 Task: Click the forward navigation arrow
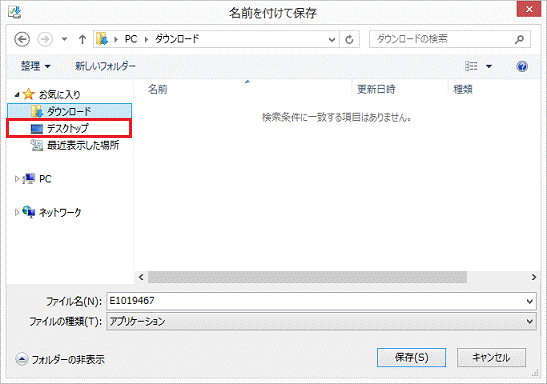pos(45,39)
